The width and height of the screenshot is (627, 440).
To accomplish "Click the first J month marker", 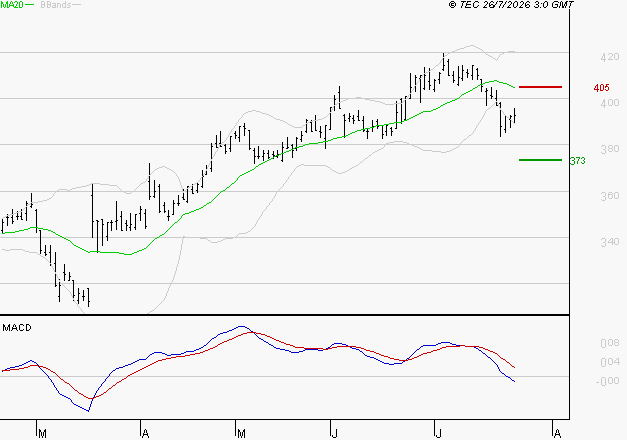I will (335, 433).
